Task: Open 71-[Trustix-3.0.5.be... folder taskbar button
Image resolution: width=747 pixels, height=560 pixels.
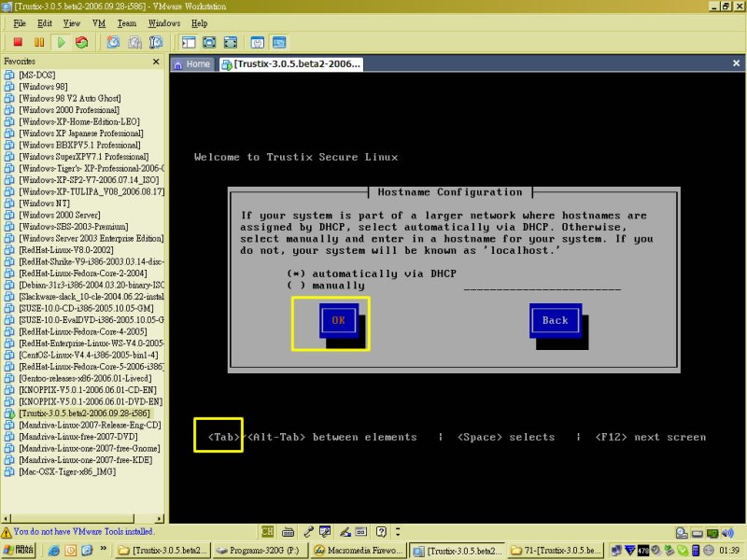Action: (x=556, y=551)
